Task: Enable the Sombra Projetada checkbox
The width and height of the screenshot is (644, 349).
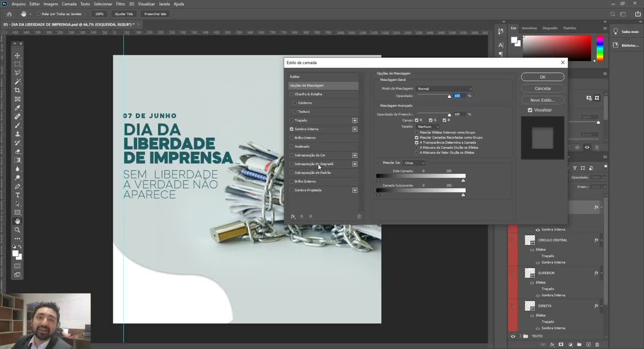Action: [x=292, y=190]
